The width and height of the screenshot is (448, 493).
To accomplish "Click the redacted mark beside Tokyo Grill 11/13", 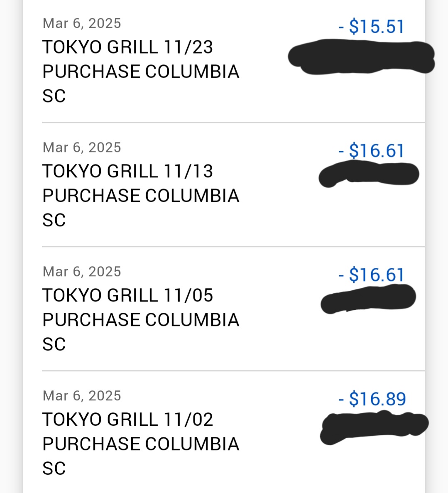I will coord(369,174).
